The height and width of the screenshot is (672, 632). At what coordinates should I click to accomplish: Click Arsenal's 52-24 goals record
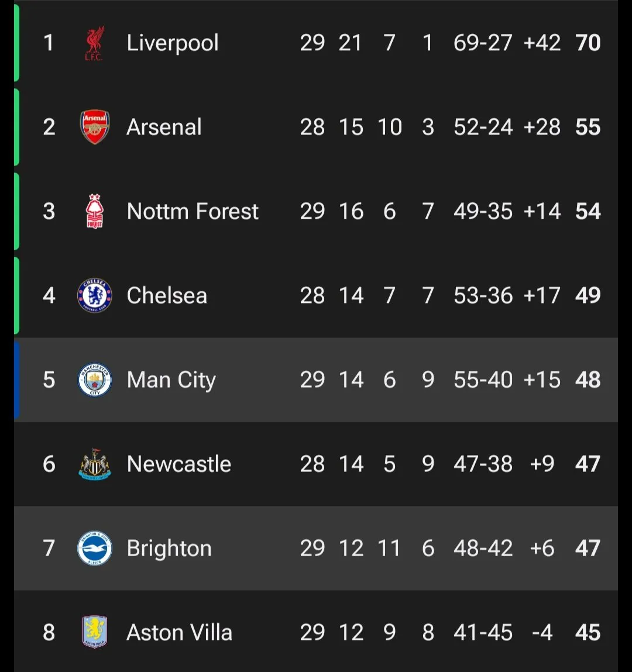(x=483, y=127)
